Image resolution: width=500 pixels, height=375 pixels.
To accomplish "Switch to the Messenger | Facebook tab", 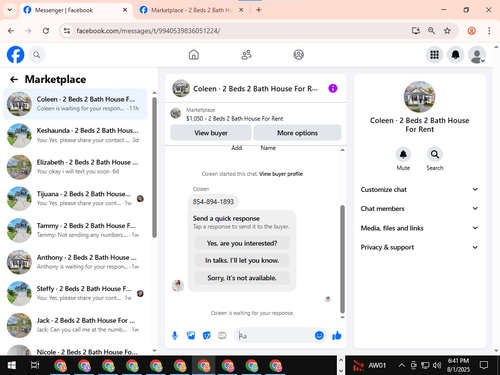I will point(76,10).
